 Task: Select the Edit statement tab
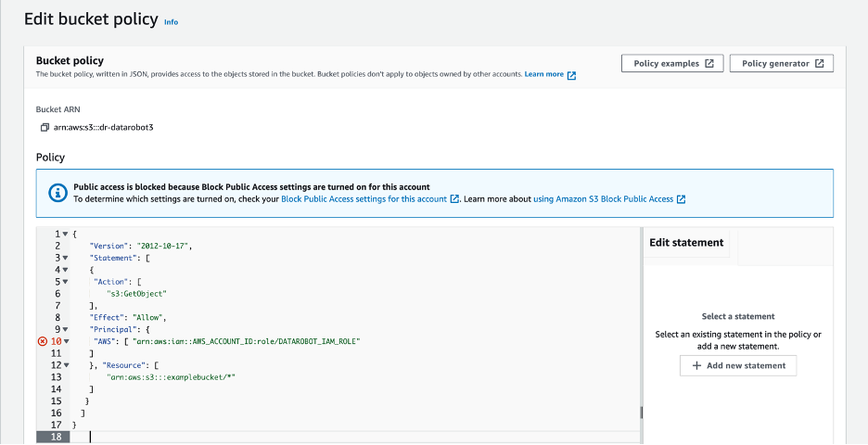pyautogui.click(x=686, y=243)
